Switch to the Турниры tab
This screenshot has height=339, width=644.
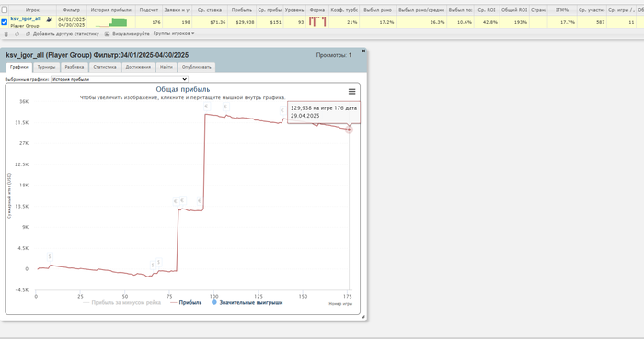point(46,67)
